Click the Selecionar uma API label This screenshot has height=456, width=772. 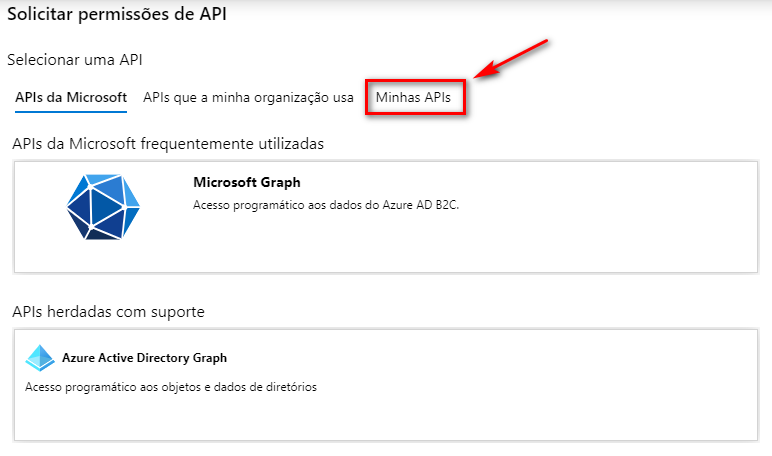75,60
